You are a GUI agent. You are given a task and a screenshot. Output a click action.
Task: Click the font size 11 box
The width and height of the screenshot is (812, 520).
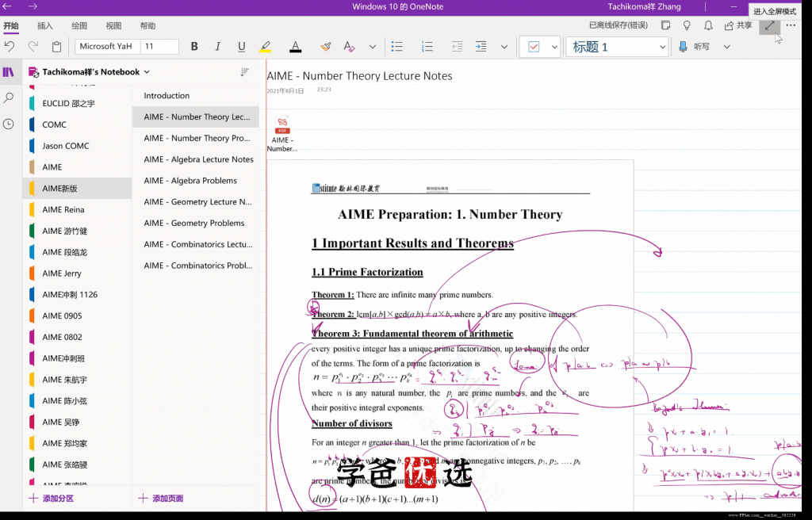click(159, 47)
